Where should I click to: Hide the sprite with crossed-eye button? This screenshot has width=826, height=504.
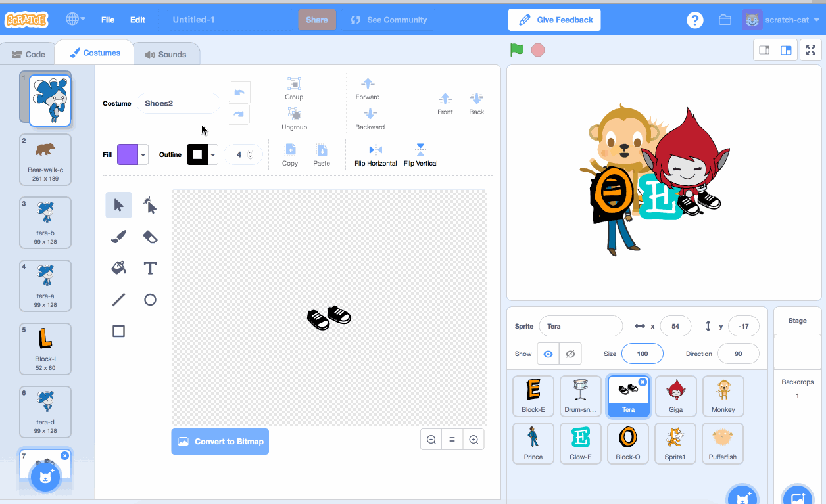[x=570, y=354]
